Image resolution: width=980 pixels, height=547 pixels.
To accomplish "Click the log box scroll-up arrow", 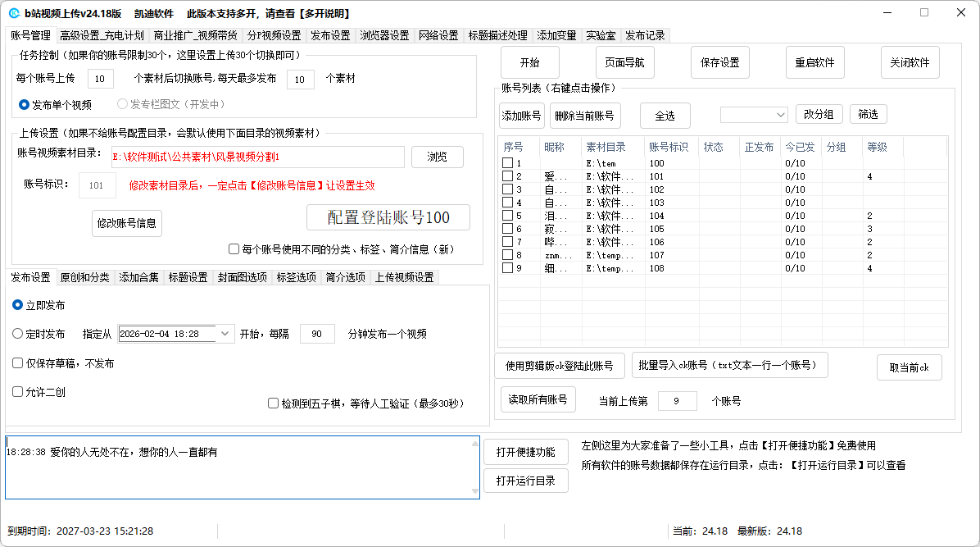I will tap(474, 444).
